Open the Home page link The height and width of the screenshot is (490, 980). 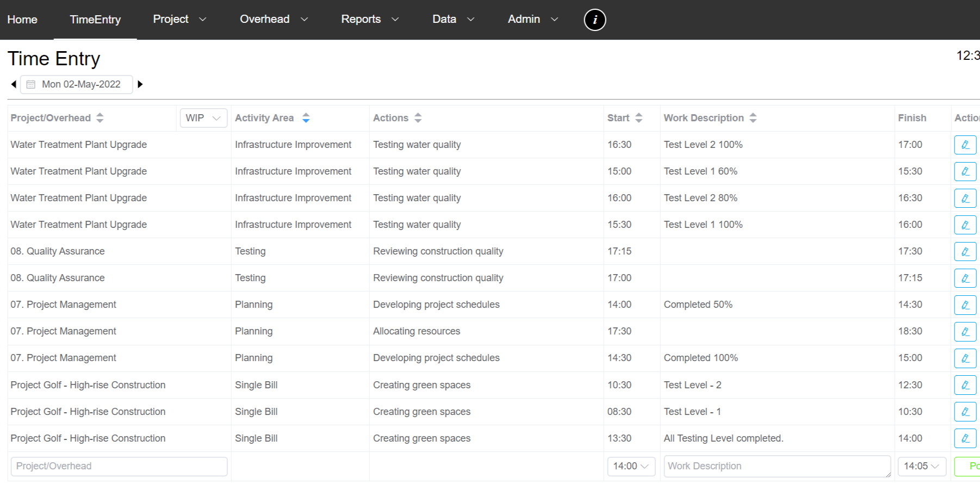pos(22,20)
